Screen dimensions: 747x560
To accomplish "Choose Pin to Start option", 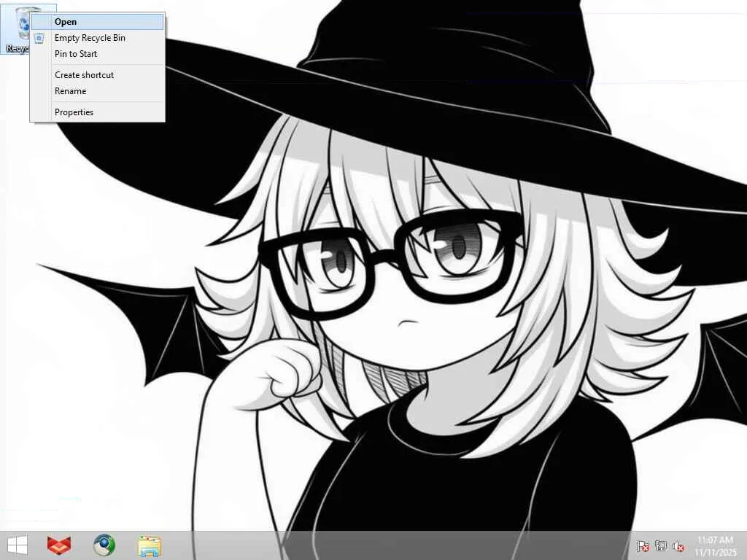I will click(x=98, y=54).
